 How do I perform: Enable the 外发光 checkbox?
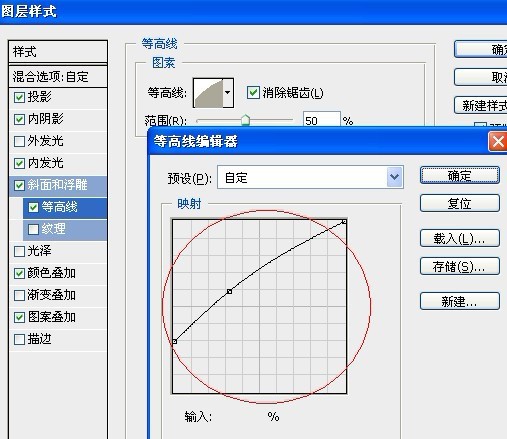click(19, 141)
